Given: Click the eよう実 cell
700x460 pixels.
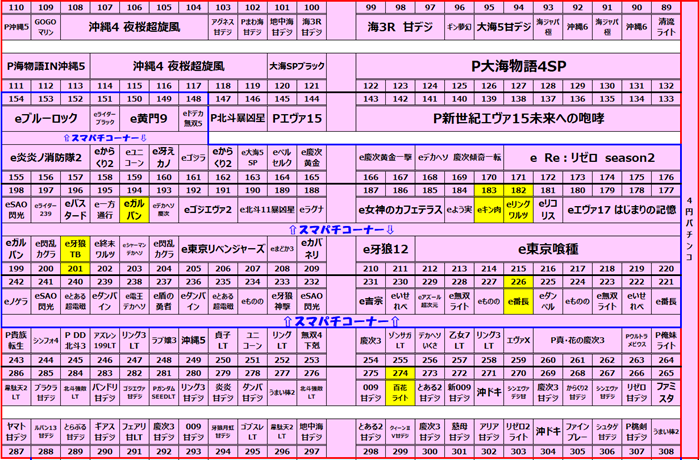Looking at the screenshot, I should [459, 209].
